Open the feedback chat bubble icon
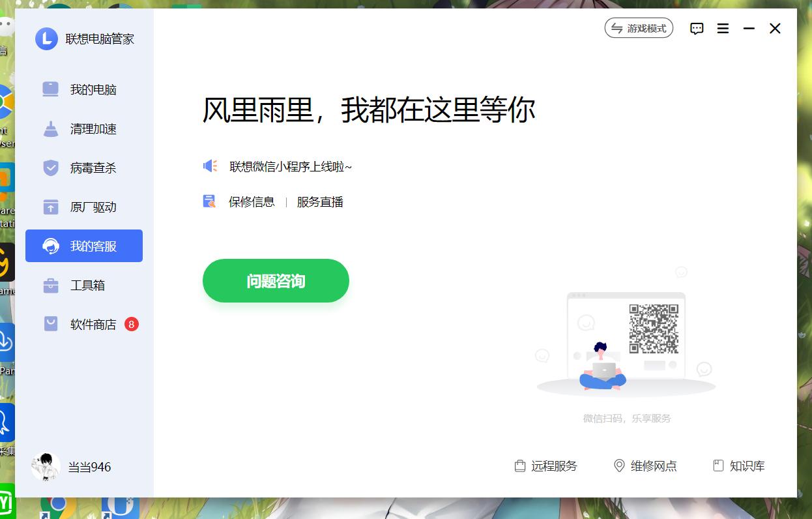The width and height of the screenshot is (812, 519). 697,29
